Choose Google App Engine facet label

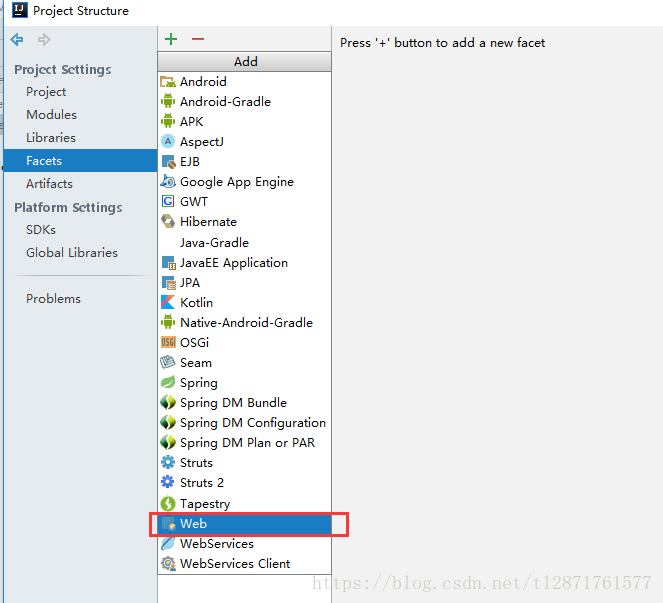(x=237, y=182)
